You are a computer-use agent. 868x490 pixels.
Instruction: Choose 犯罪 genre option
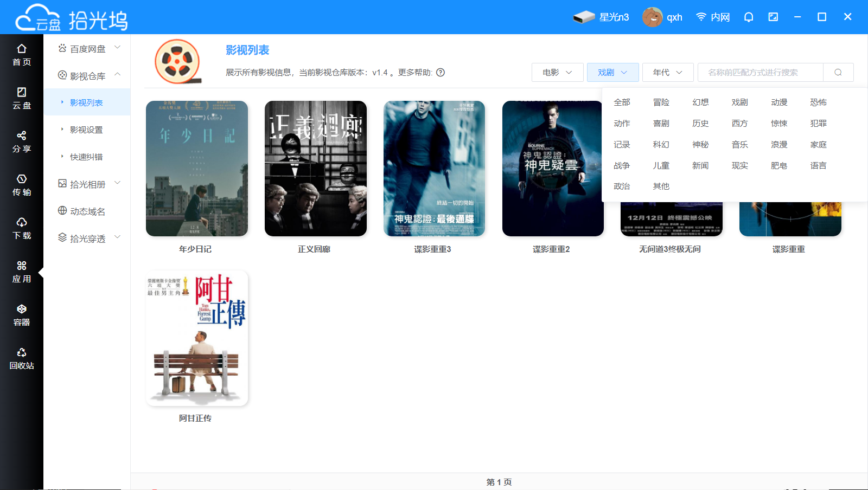[818, 123]
